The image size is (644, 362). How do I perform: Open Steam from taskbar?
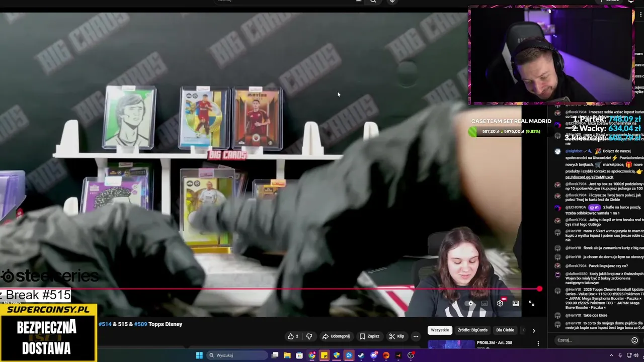(361, 355)
